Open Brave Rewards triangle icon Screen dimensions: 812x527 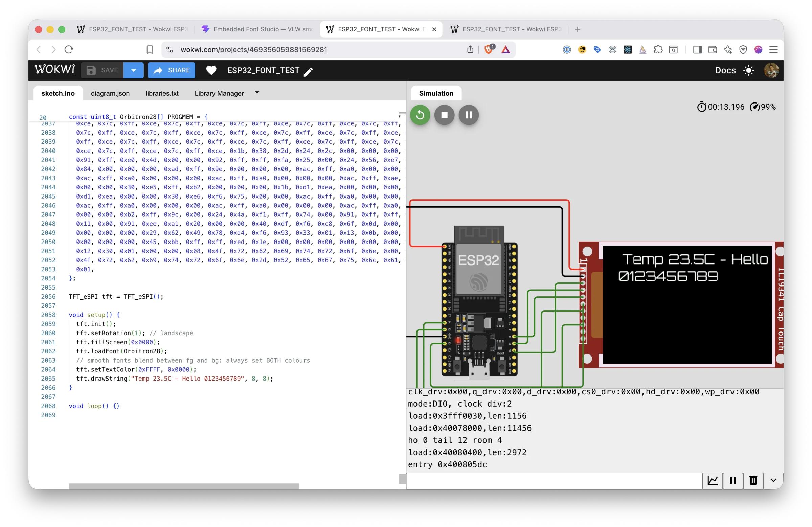click(505, 50)
